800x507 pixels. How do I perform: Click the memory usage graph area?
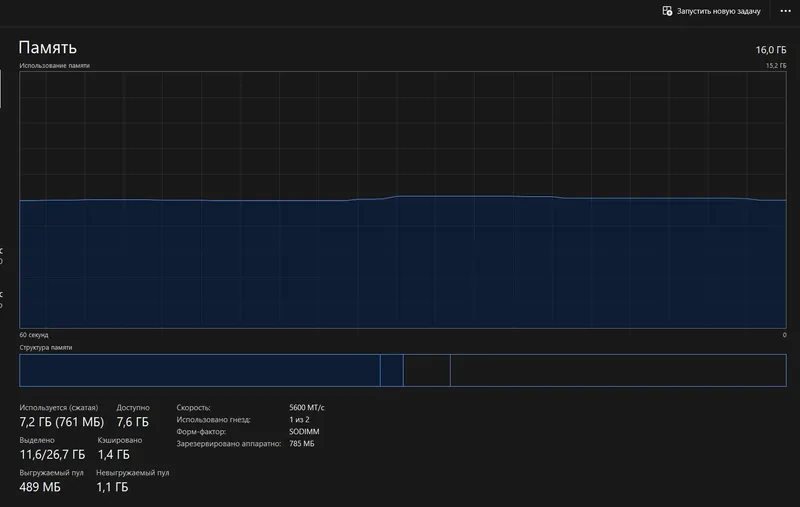pyautogui.click(x=403, y=199)
